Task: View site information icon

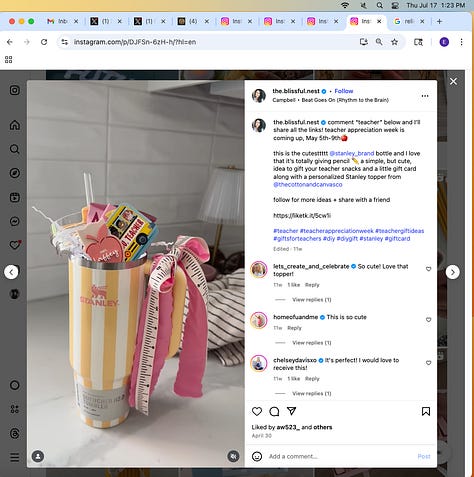Action: coord(65,42)
